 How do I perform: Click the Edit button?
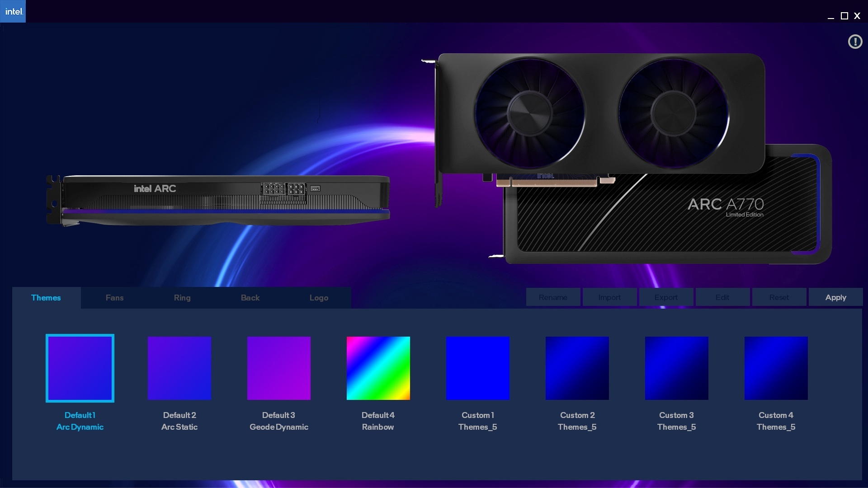tap(722, 297)
